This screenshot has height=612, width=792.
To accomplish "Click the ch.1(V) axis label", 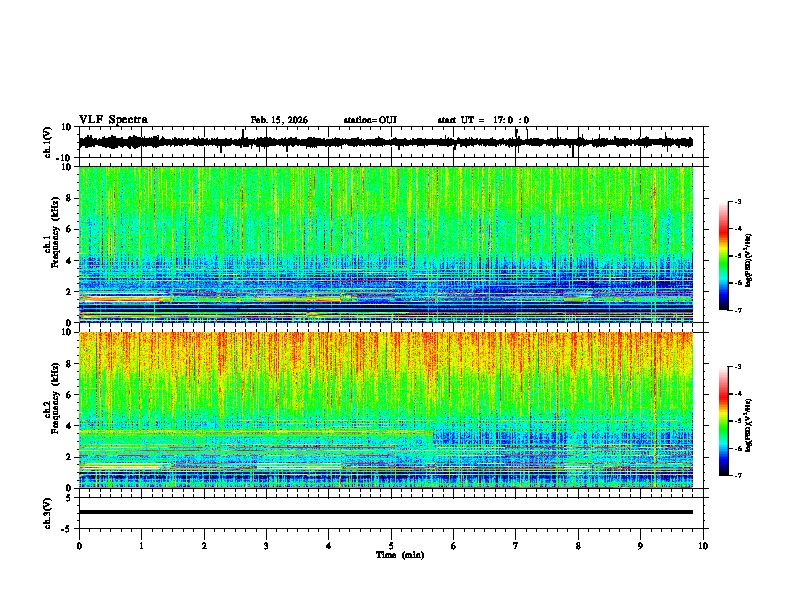I will click(48, 142).
